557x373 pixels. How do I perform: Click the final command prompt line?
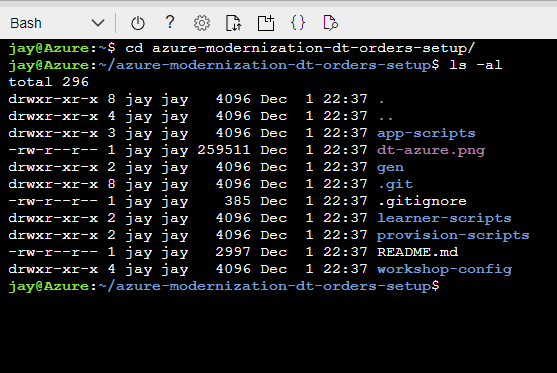224,286
